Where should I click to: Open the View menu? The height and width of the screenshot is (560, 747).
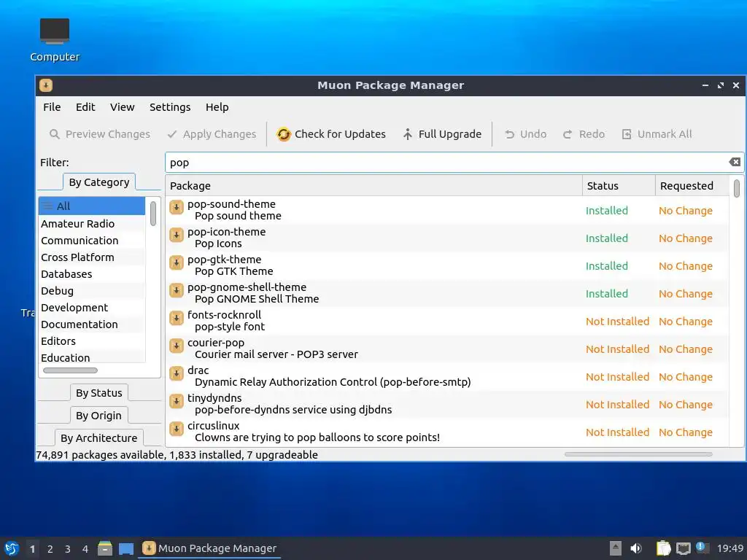tap(123, 107)
